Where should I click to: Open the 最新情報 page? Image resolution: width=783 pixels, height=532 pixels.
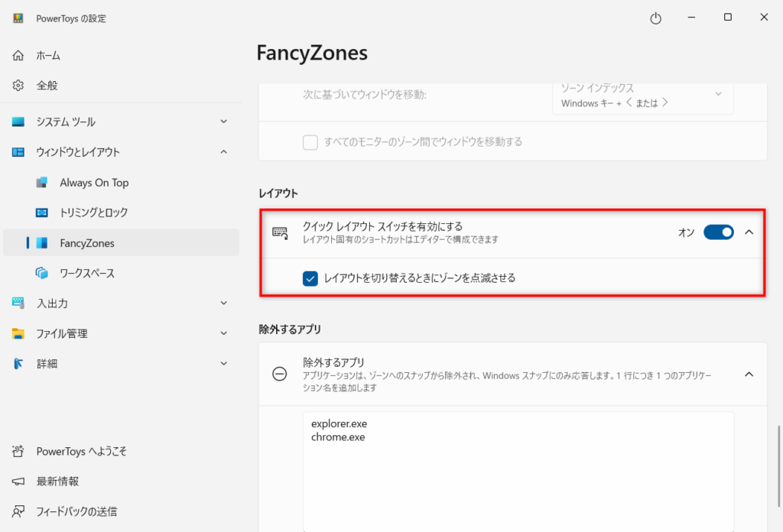(57, 482)
